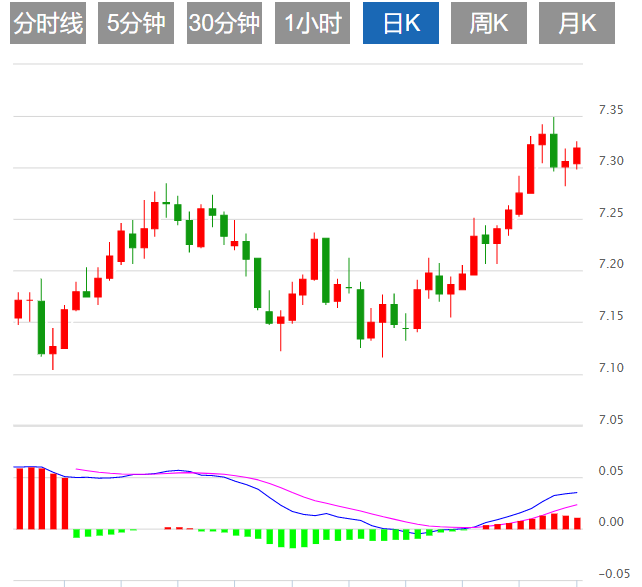Select the 5分钟 interval tab
This screenshot has width=642, height=587.
tap(136, 23)
